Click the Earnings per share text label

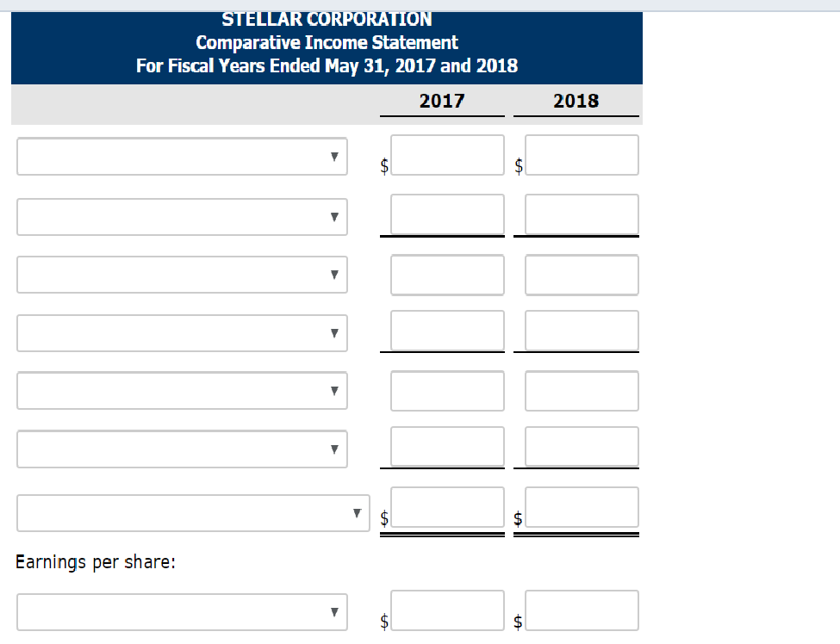coord(95,561)
